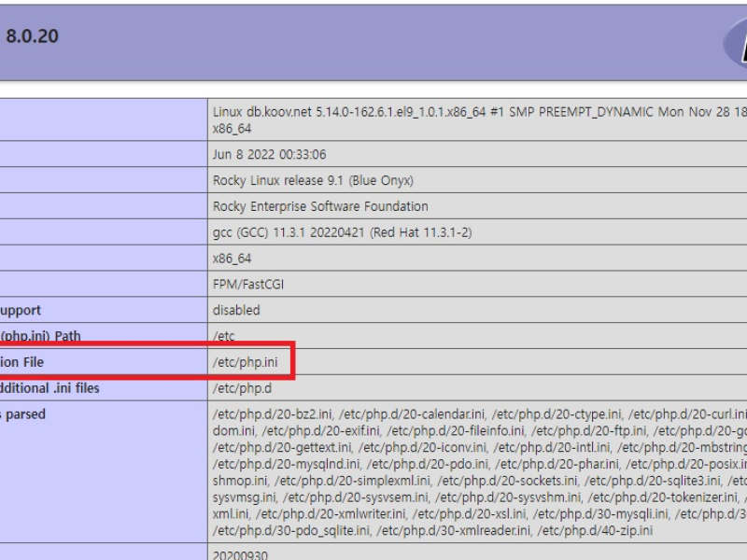
Task: Click Rocky Enterprise Software Foundation text
Action: click(x=320, y=206)
